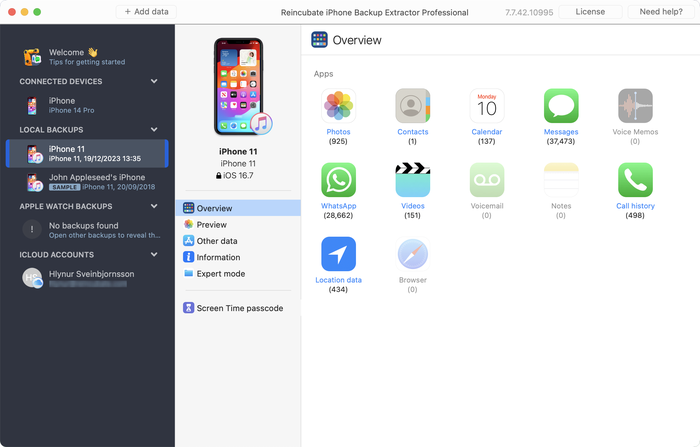Select Hlynur Sveinbjornsson iCloud account
The image size is (700, 447).
pyautogui.click(x=87, y=278)
